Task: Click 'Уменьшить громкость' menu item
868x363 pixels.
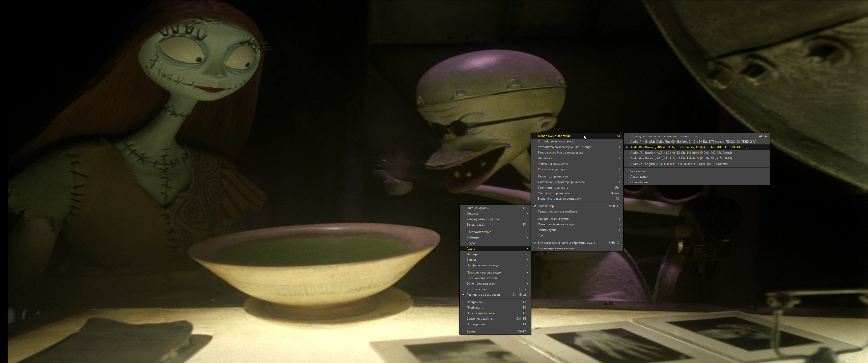Action: click(x=577, y=193)
